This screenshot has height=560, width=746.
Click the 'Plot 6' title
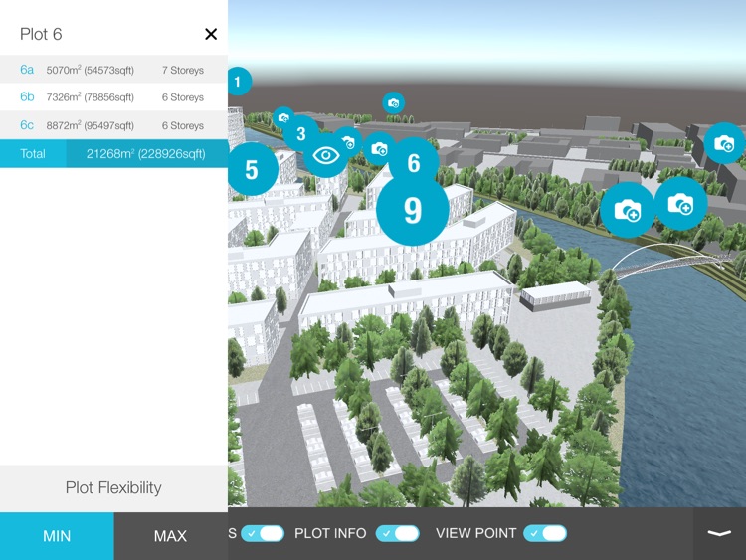point(41,34)
